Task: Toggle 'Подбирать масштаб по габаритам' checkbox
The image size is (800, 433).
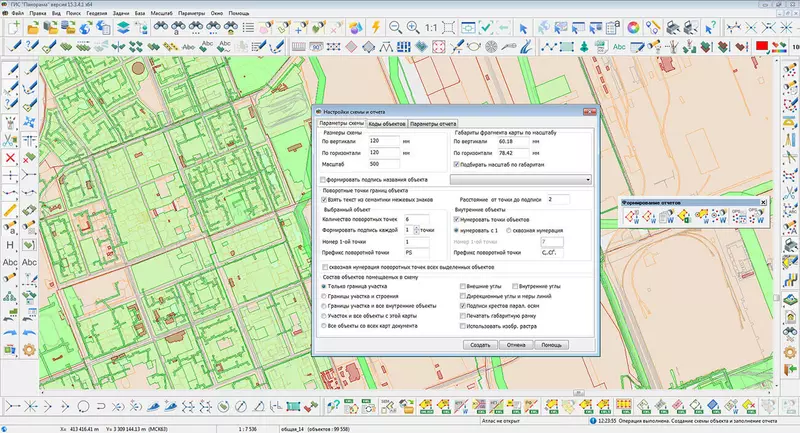Action: pos(457,164)
